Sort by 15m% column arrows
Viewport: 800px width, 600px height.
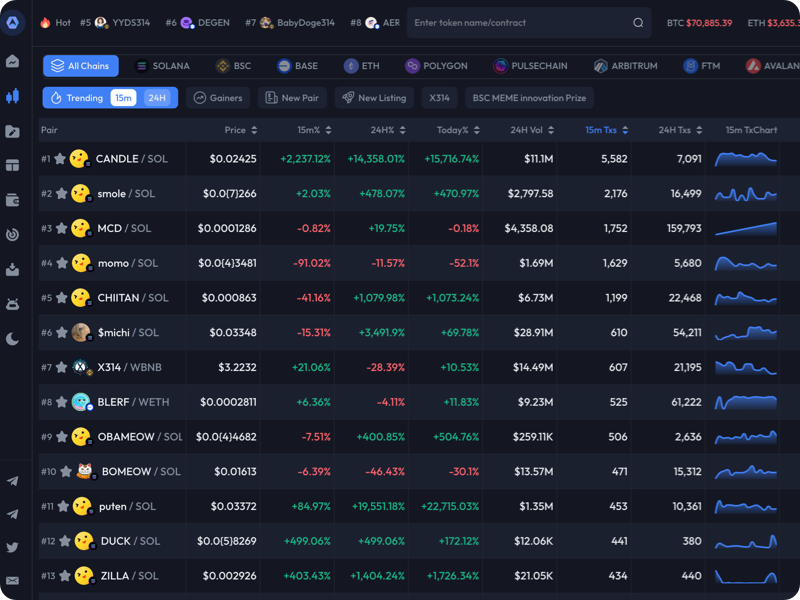(329, 130)
